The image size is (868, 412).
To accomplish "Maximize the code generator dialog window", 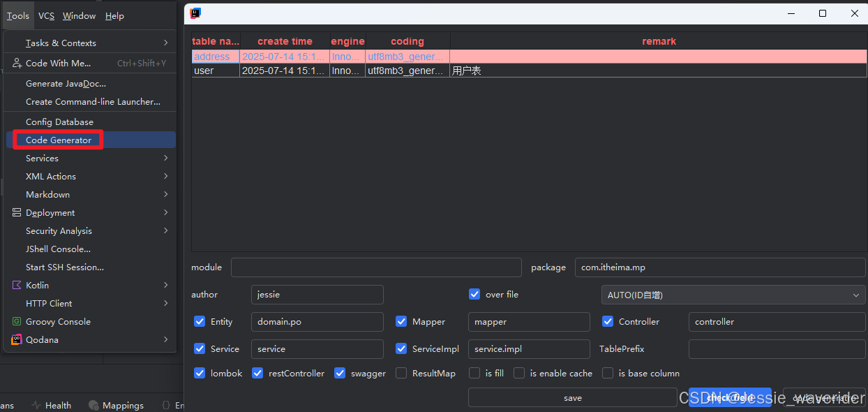I will pyautogui.click(x=823, y=13).
